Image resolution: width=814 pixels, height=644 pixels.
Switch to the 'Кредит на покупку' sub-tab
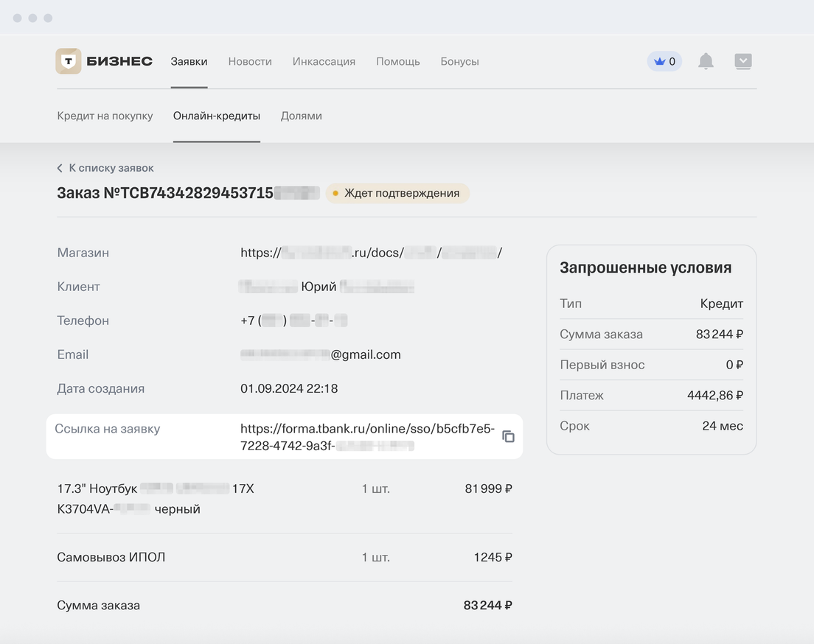[x=105, y=116]
